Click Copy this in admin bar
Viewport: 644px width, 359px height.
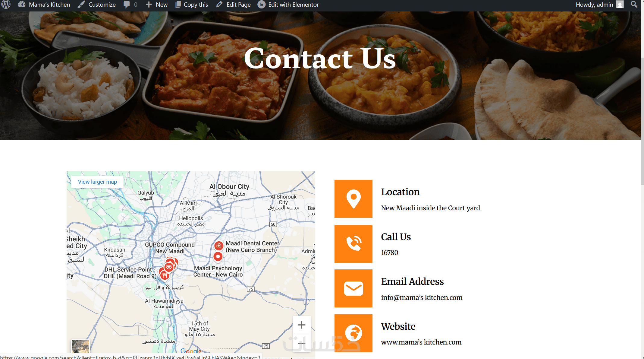[192, 5]
